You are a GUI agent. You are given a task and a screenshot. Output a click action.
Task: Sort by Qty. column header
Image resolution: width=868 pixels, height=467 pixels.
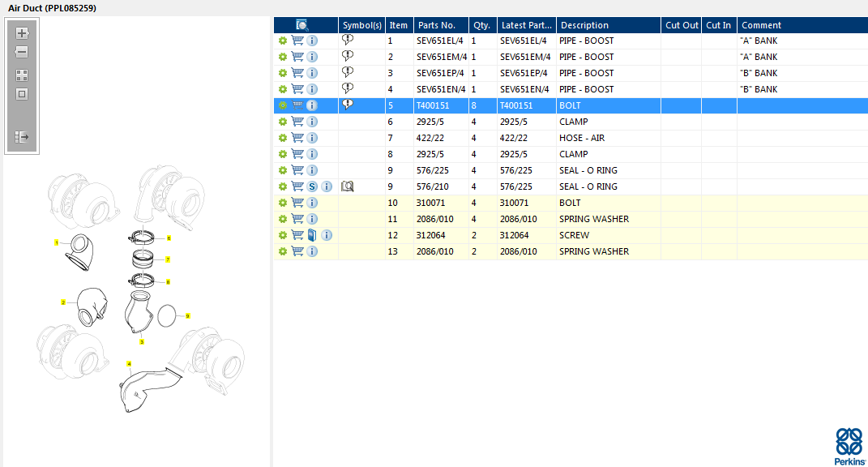482,25
